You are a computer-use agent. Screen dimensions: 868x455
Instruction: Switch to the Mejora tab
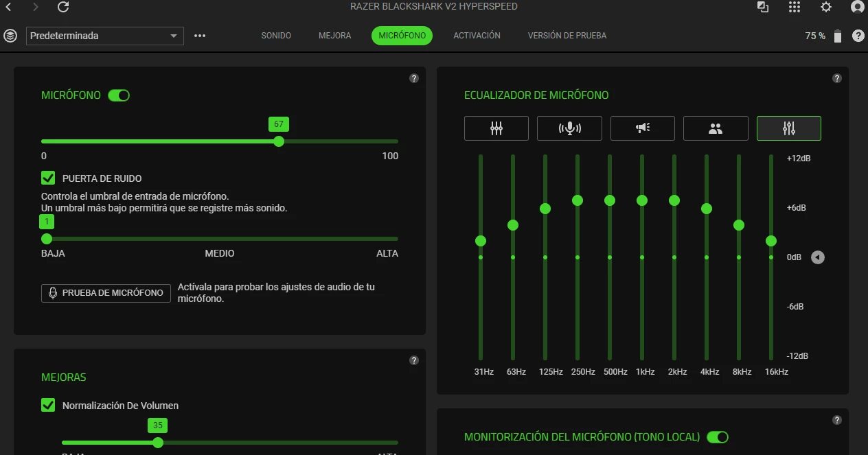coord(335,36)
